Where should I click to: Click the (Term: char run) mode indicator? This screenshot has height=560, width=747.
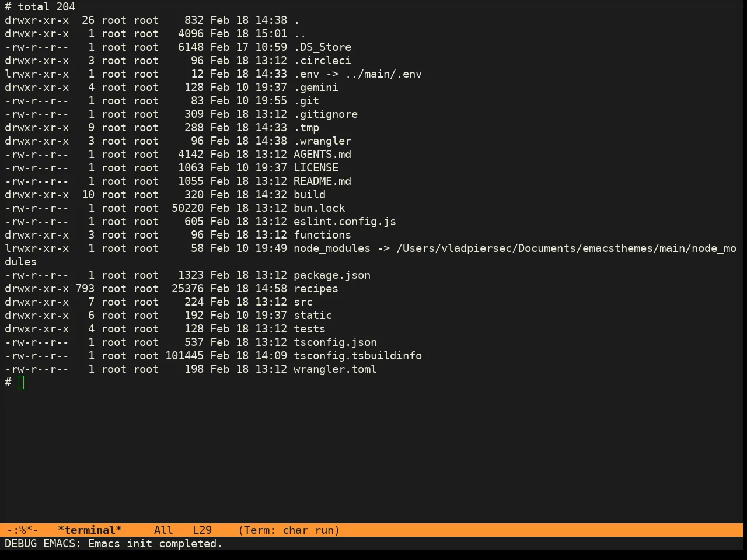pos(289,530)
